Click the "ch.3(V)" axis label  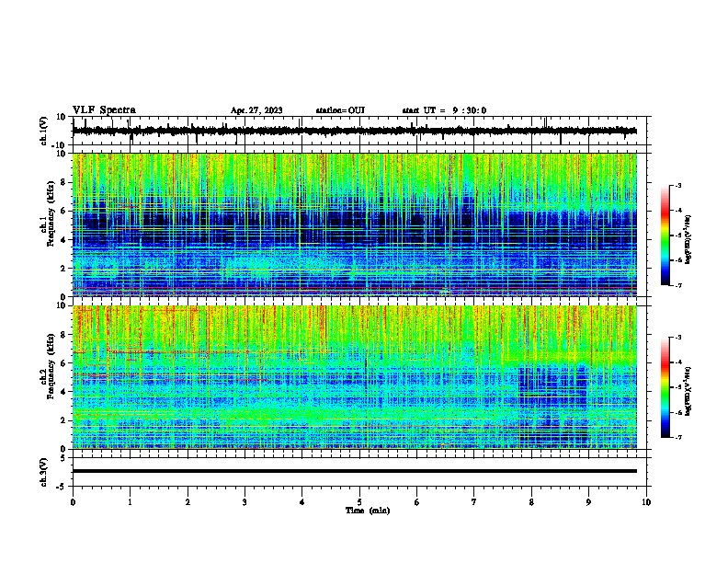(44, 472)
